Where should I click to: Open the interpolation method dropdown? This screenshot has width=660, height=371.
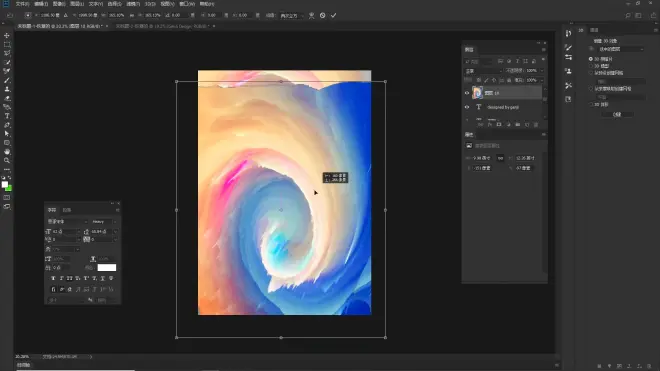(292, 15)
